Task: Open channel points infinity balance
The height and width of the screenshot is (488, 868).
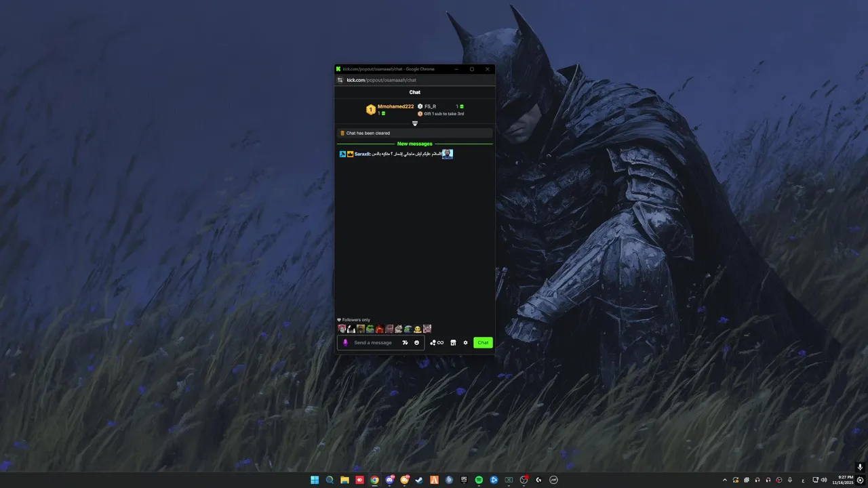Action: click(437, 342)
